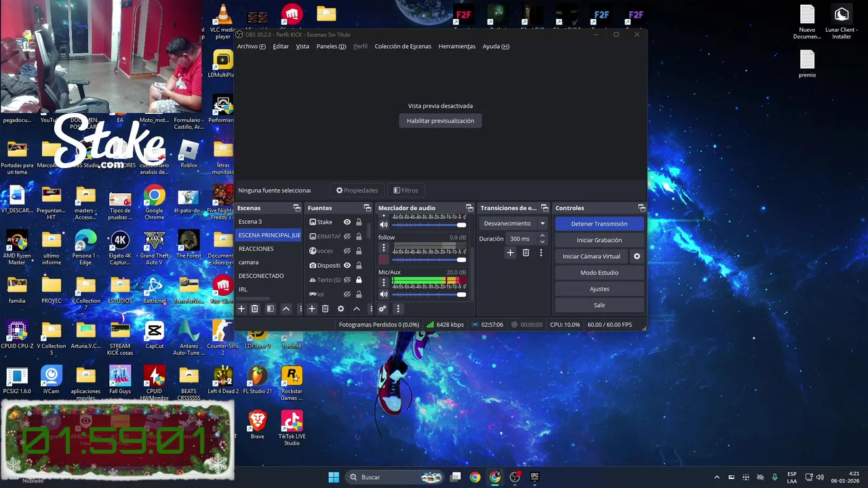This screenshot has width=868, height=488.
Task: Add a new scene in Escenas panel
Action: 241,308
